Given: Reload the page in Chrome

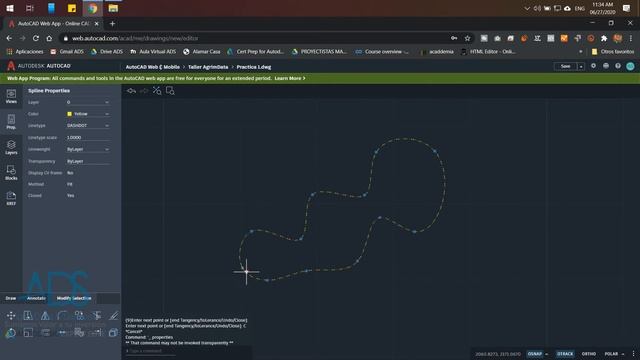Looking at the screenshot, I should pyautogui.click(x=36, y=38).
